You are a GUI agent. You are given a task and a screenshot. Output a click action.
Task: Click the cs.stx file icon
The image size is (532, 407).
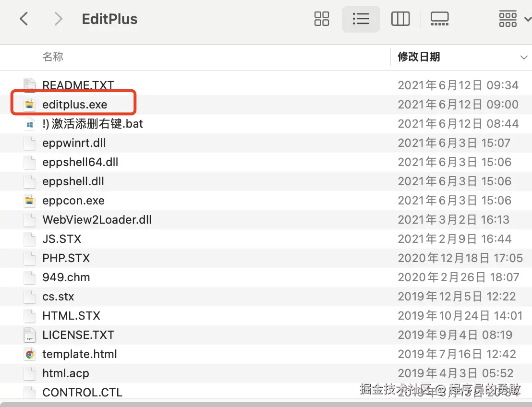(30, 297)
